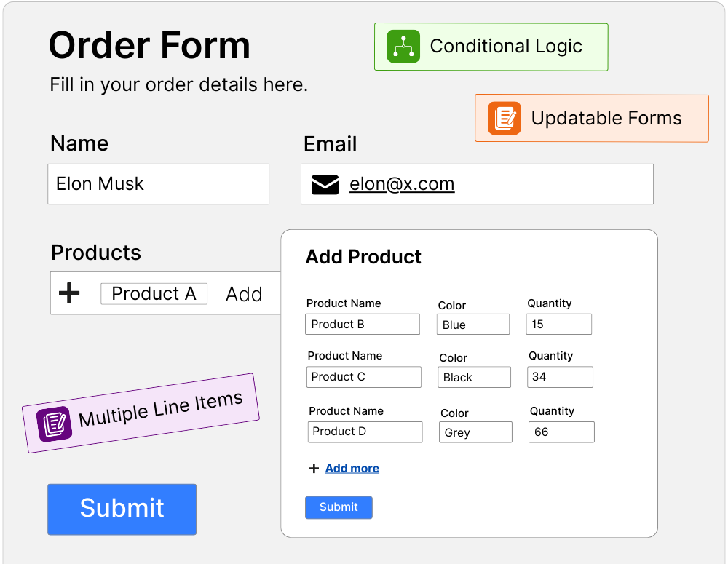Click the Quantity field showing 66
This screenshot has height=564, width=728.
[561, 432]
